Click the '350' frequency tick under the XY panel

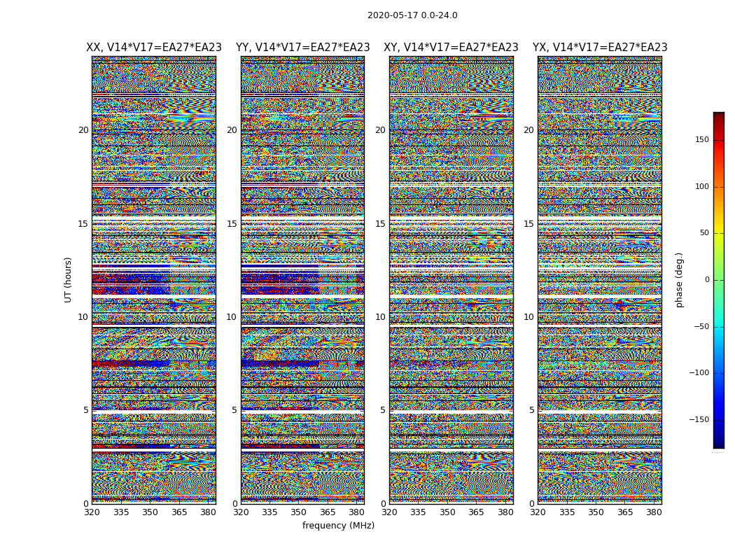[x=448, y=512]
